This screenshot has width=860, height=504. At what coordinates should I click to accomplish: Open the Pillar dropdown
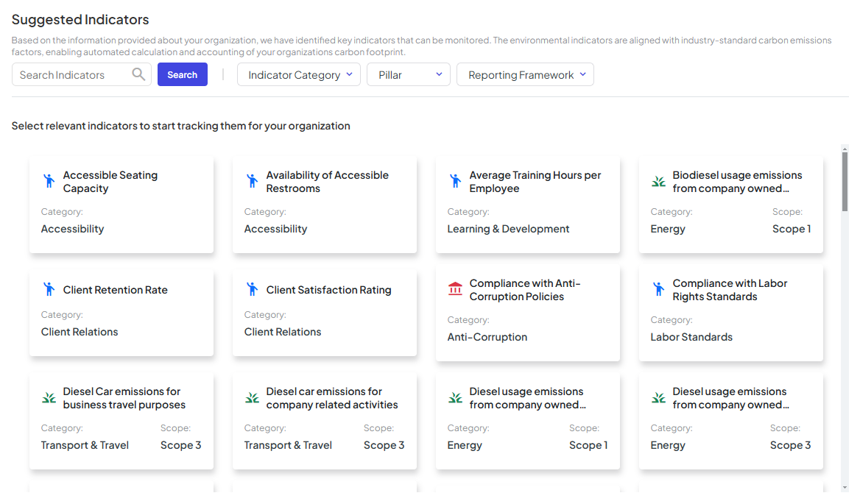click(408, 74)
